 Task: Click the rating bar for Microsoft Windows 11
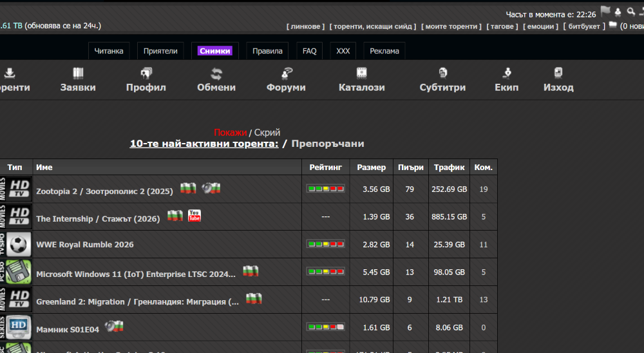(x=326, y=272)
